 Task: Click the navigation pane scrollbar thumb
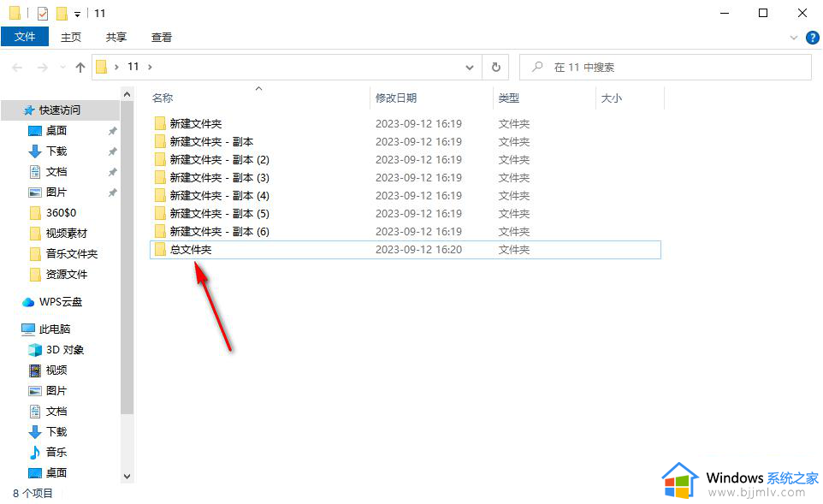click(127, 258)
